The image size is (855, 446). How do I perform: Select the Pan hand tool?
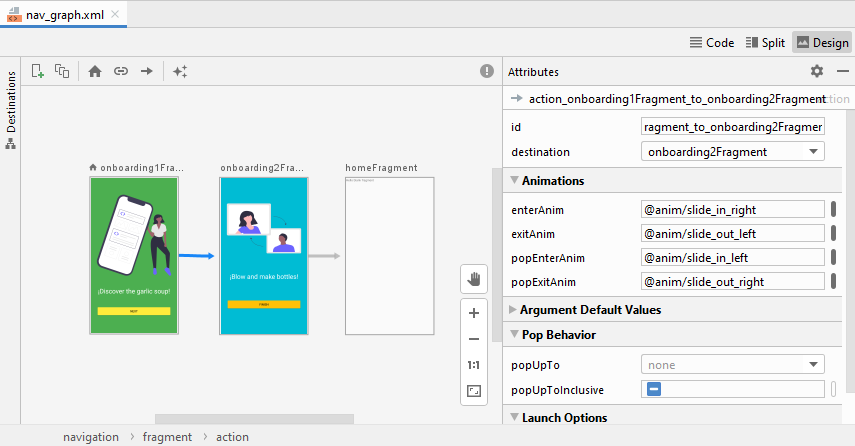click(474, 278)
